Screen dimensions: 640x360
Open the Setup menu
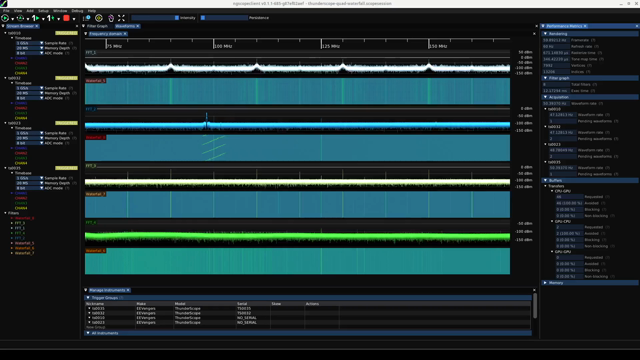43,11
